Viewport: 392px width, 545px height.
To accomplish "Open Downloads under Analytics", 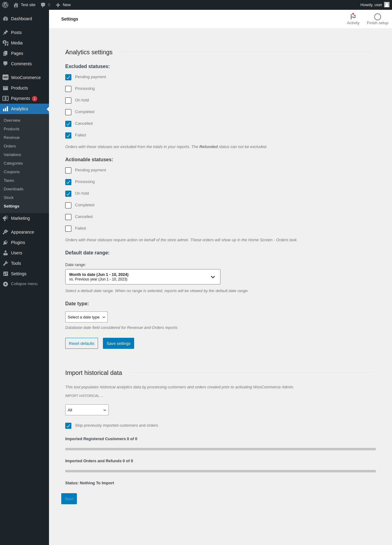I will (x=13, y=189).
